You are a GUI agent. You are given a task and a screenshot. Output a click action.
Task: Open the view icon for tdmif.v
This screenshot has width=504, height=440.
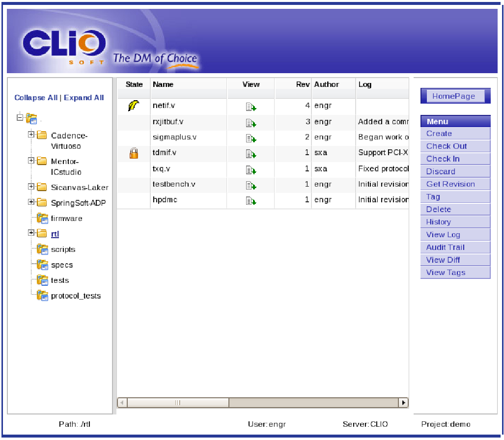click(x=251, y=154)
